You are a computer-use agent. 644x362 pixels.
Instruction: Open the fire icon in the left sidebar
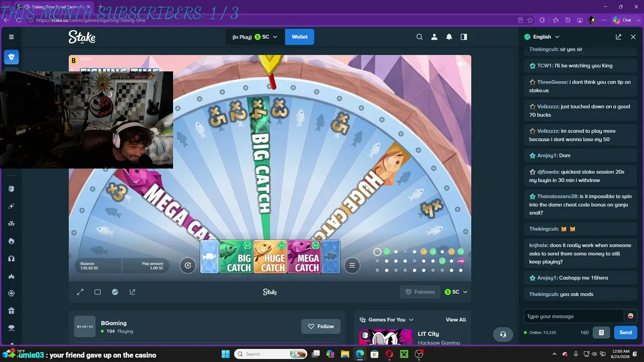pyautogui.click(x=11, y=241)
